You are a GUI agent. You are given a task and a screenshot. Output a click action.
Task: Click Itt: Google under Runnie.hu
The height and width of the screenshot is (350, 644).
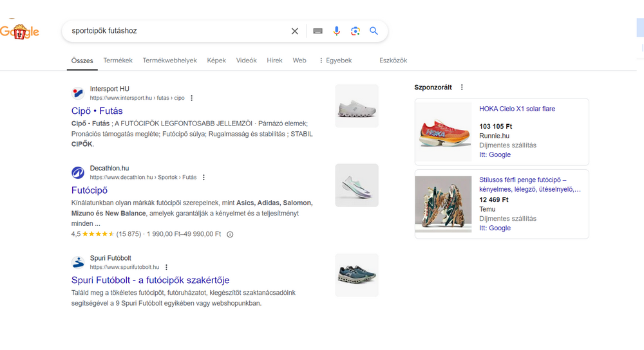pyautogui.click(x=495, y=154)
